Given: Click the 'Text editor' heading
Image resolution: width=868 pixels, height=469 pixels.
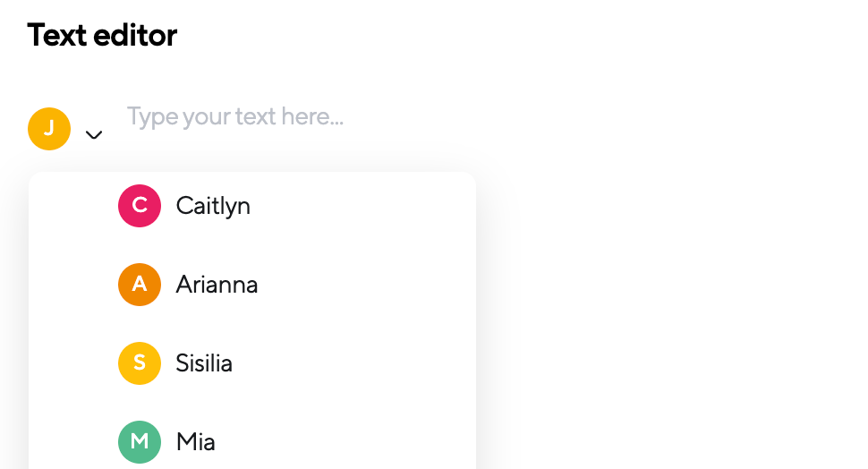Looking at the screenshot, I should tap(102, 36).
